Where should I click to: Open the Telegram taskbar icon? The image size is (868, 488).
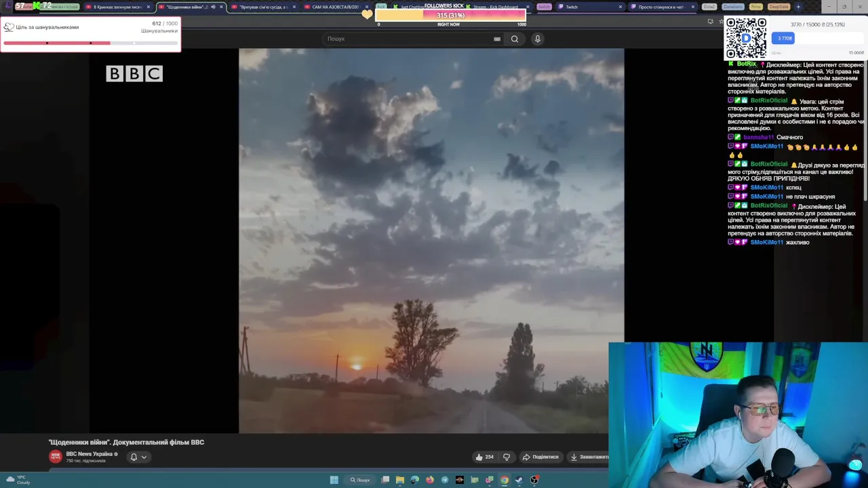point(445,480)
